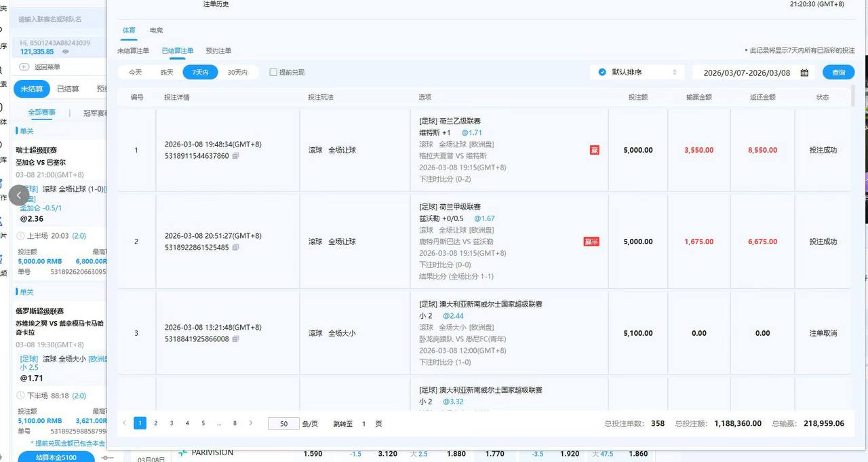Open the date range calendar icon
Viewport: 868px width, 462px height.
804,73
